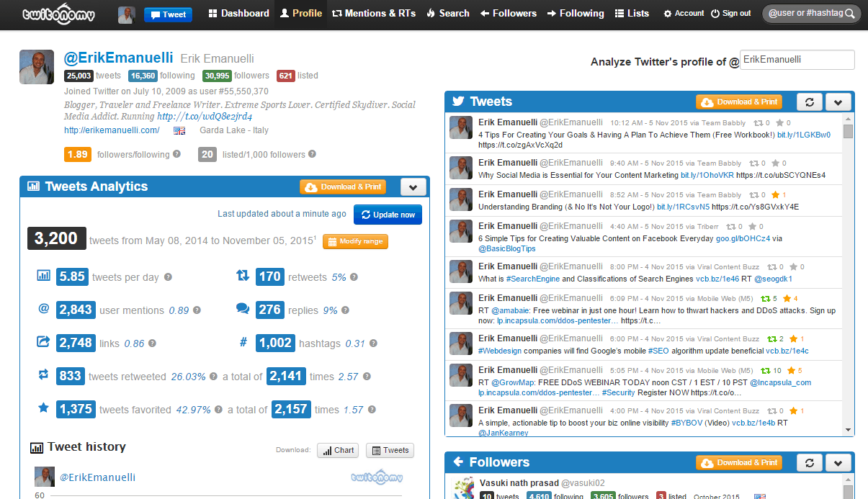Screen dimensions: 868x499
Task: Click help icon beside tweets per day
Action: 168,277
